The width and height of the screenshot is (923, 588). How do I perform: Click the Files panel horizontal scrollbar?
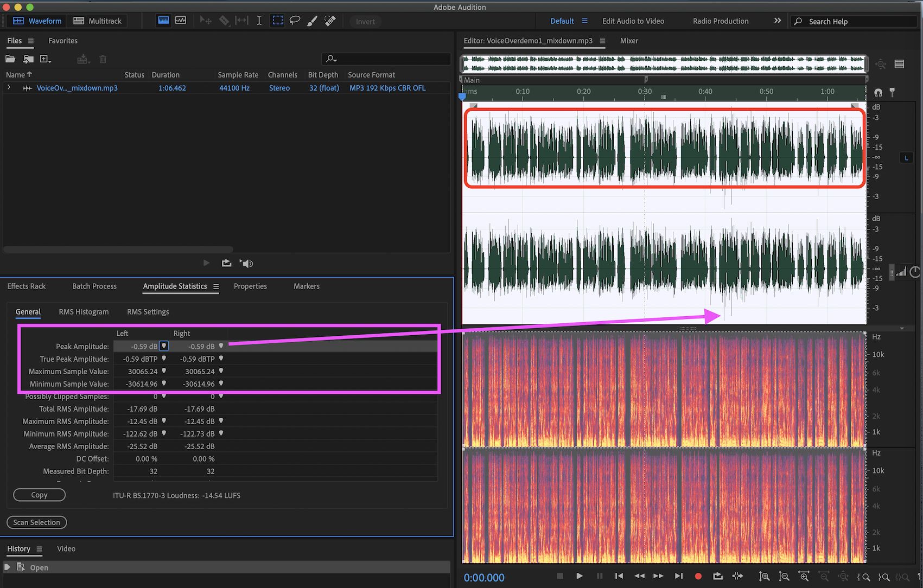tap(118, 250)
